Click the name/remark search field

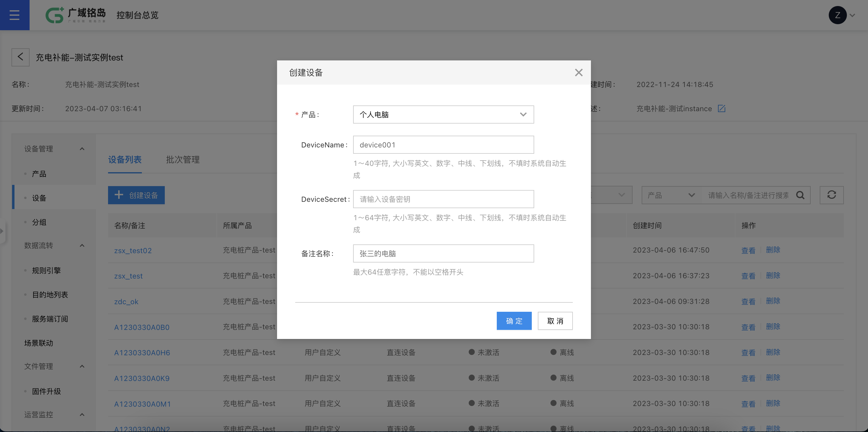click(x=748, y=195)
